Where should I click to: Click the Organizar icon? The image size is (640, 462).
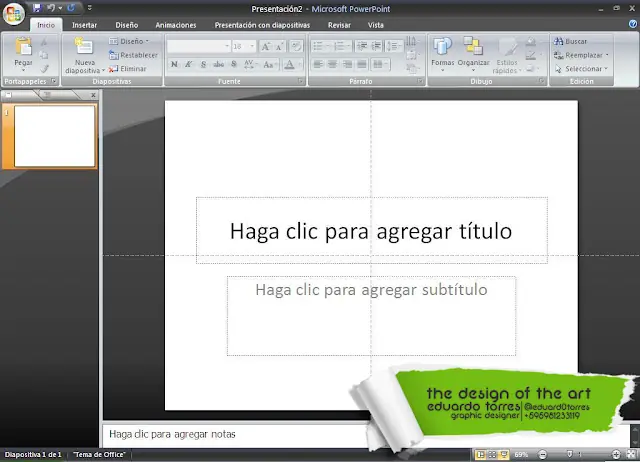pyautogui.click(x=474, y=47)
